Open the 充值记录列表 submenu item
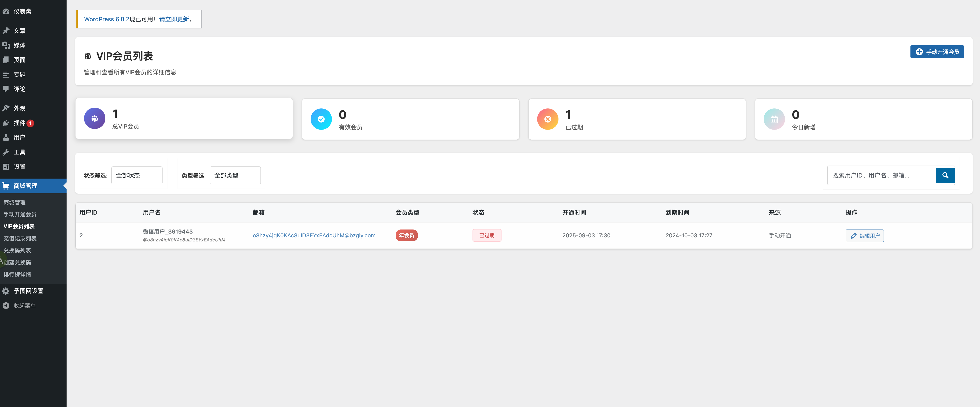The image size is (980, 407). pyautogui.click(x=20, y=238)
